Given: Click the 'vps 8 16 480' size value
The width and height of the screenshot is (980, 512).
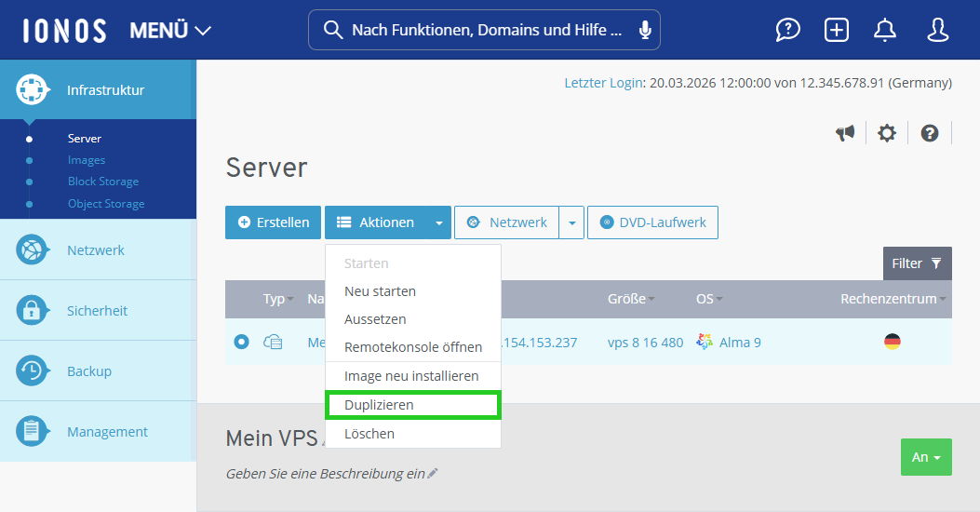Looking at the screenshot, I should [645, 343].
